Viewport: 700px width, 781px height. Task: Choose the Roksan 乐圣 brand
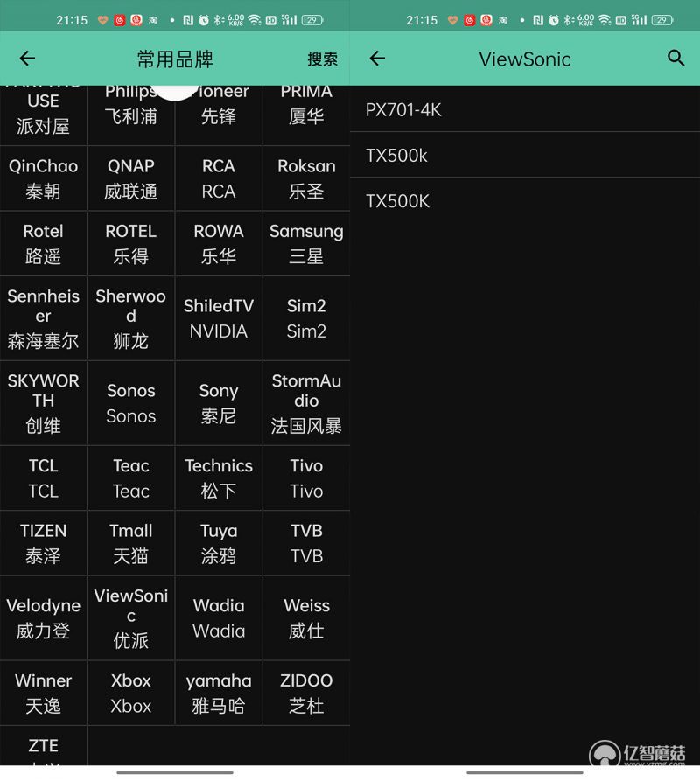coord(306,178)
